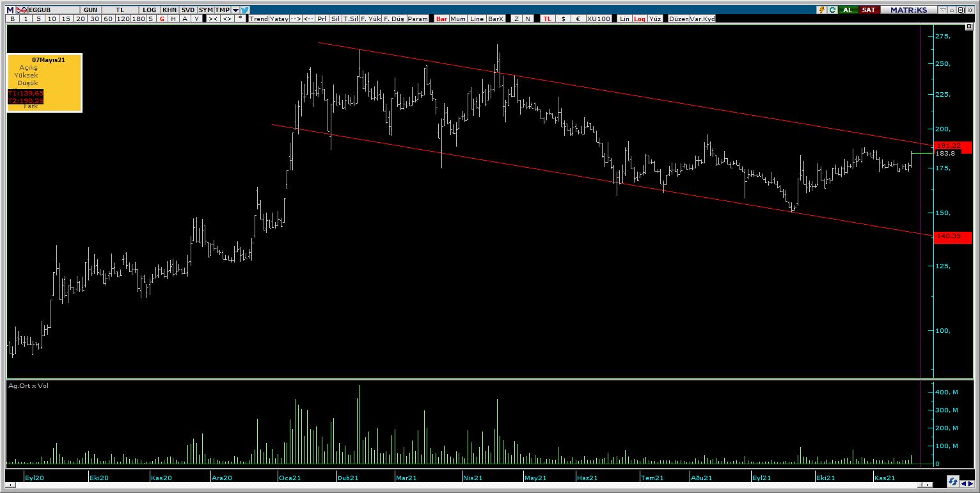Click the T.Sil delete all button
980x493 pixels.
click(351, 19)
